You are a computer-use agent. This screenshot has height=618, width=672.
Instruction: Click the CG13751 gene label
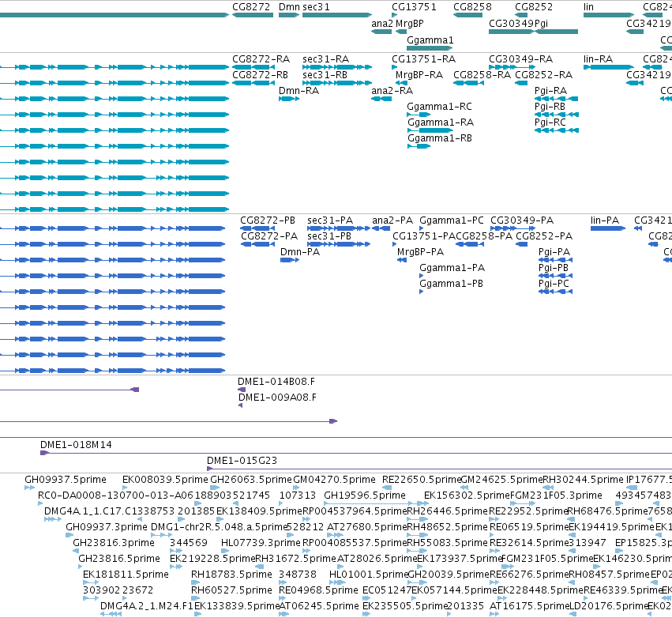tap(414, 7)
